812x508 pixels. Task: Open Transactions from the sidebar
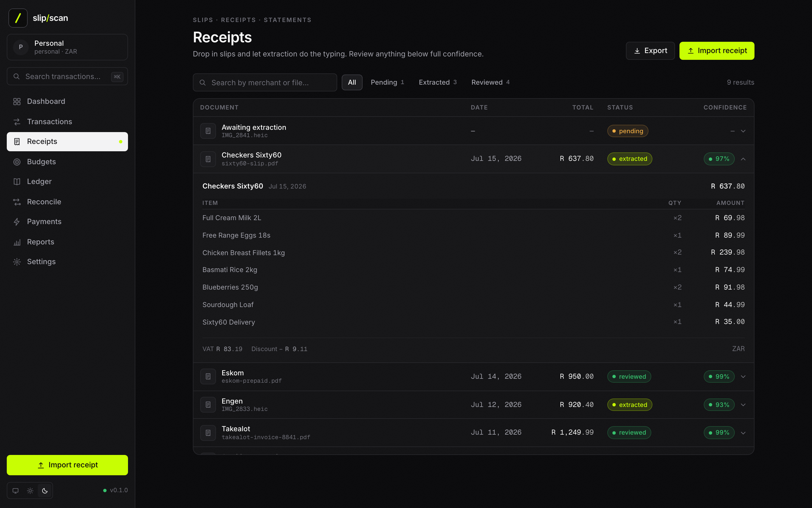point(67,122)
